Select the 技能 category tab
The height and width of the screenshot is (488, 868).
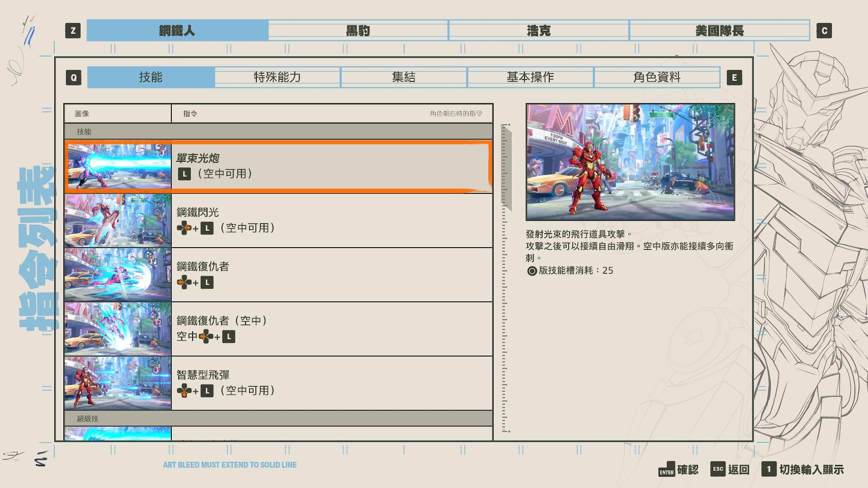151,77
